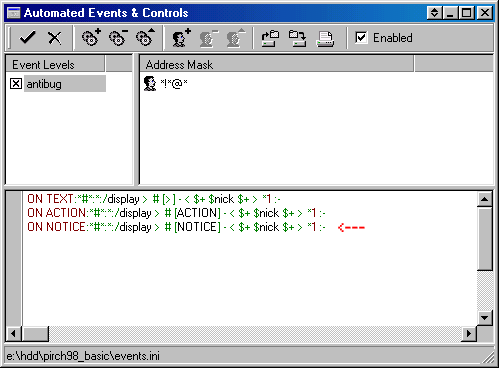Click the ON ACTION event line
Viewport: 499px width, 368px height.
[176, 213]
